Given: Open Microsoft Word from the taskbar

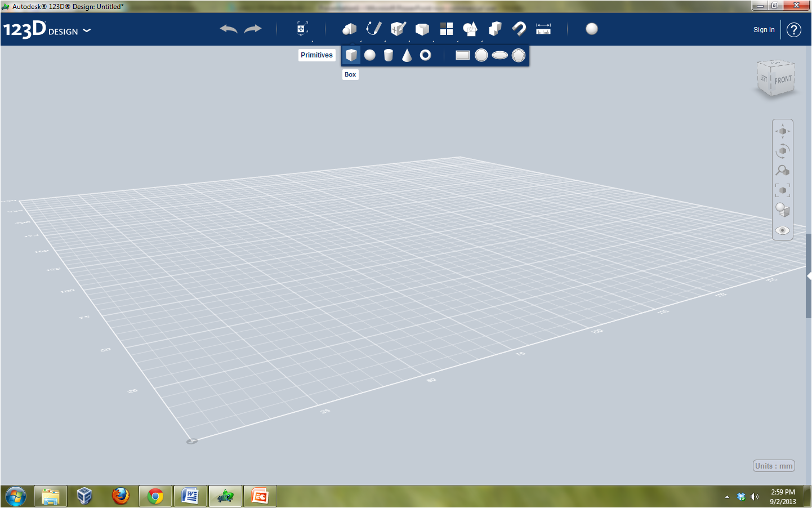Looking at the screenshot, I should pos(190,496).
